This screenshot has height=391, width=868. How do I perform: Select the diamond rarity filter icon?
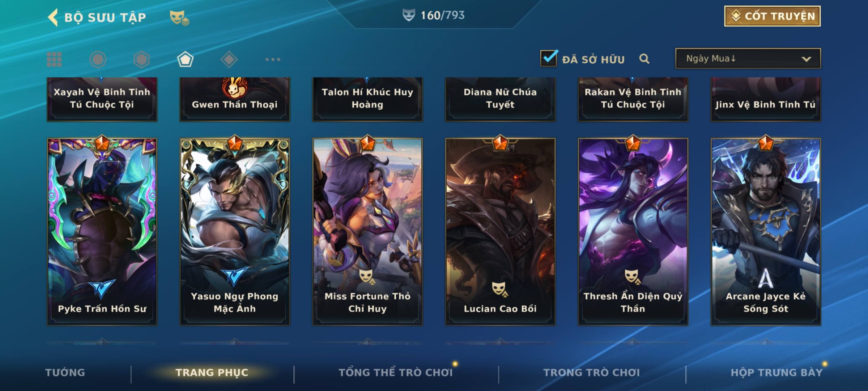(229, 59)
